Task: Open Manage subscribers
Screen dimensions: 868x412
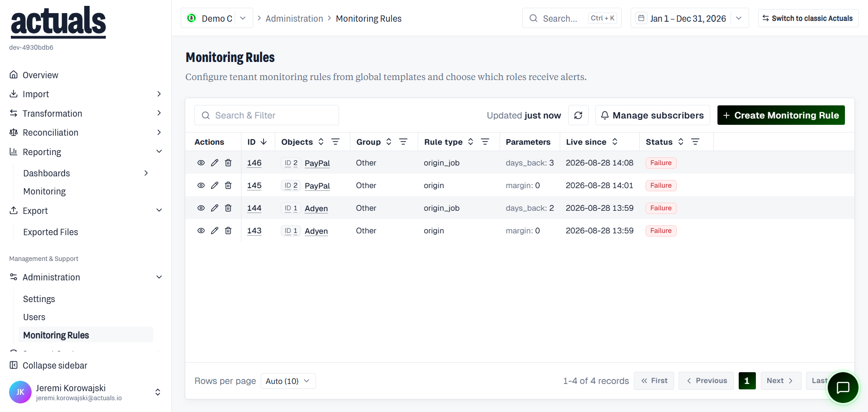Action: point(652,115)
